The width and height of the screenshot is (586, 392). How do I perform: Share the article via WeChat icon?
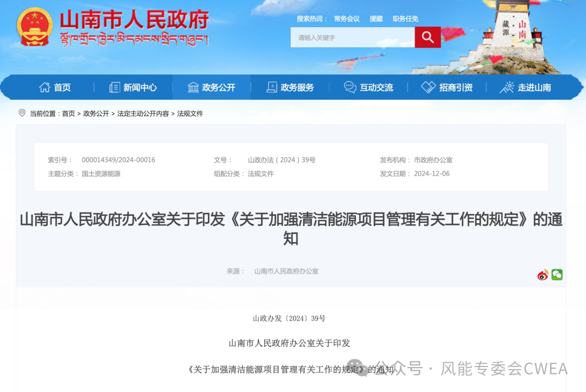(x=557, y=275)
